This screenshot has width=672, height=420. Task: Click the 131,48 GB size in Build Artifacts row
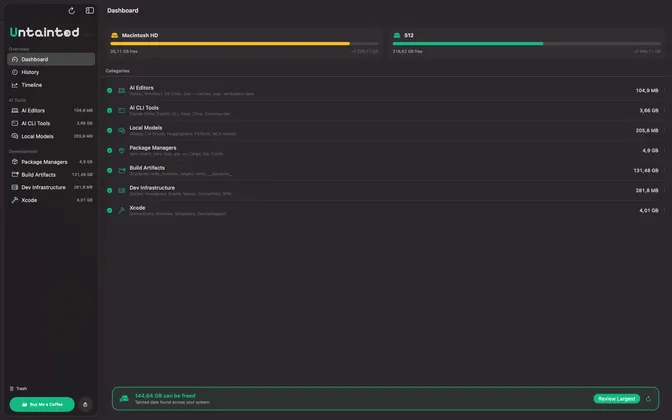coord(646,171)
